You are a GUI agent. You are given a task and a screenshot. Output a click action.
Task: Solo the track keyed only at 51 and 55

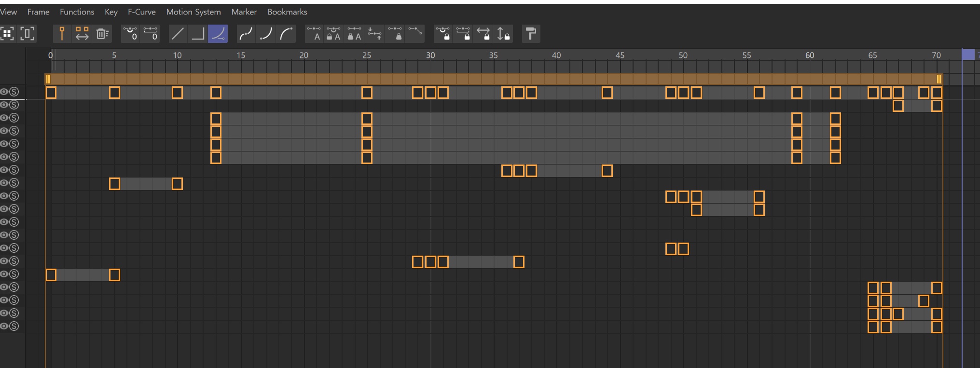pos(14,209)
